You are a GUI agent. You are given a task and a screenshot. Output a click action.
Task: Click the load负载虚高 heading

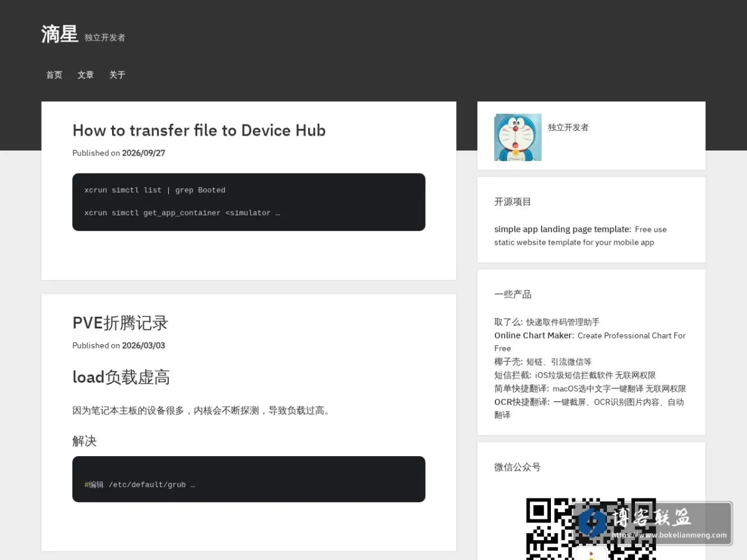121,377
